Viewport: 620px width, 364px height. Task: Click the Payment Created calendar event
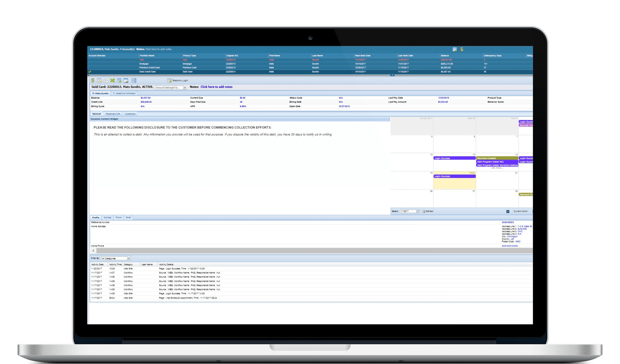coord(497,158)
